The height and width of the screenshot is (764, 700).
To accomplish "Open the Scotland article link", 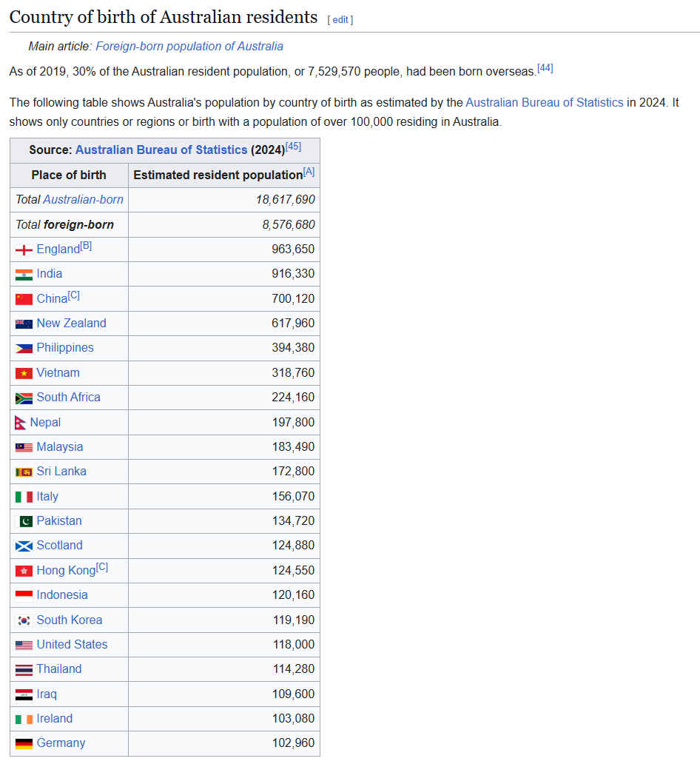I will click(x=59, y=545).
